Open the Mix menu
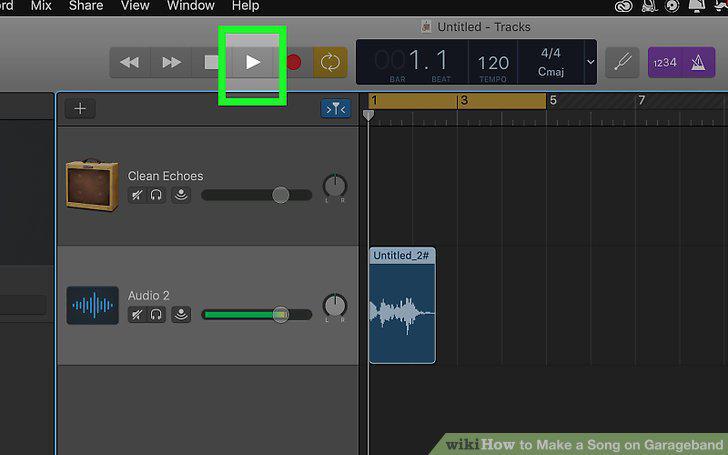The image size is (728, 455). pos(41,6)
